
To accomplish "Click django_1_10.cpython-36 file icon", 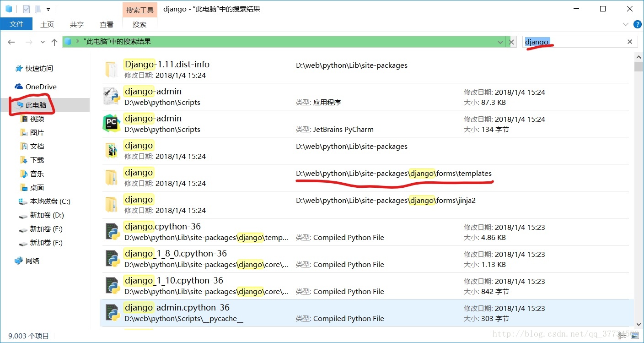I will 112,286.
